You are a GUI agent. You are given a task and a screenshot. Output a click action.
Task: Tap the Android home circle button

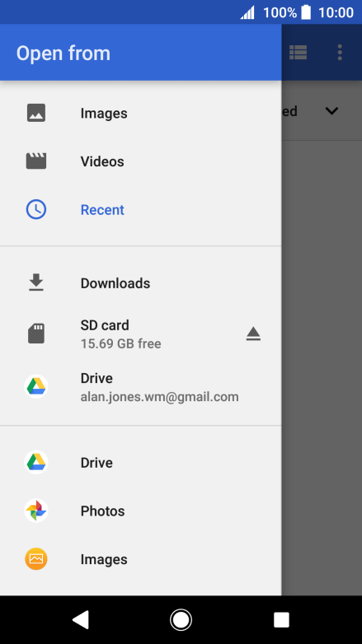(181, 620)
